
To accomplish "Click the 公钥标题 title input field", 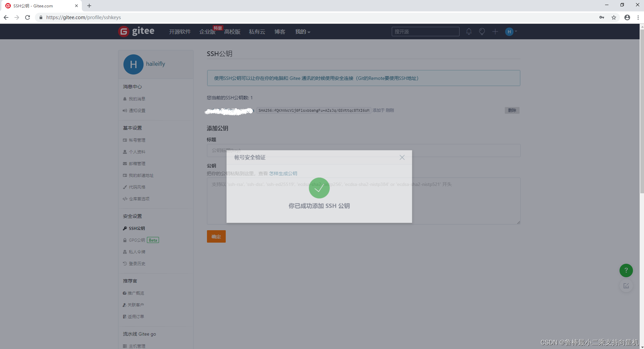I will [x=364, y=150].
